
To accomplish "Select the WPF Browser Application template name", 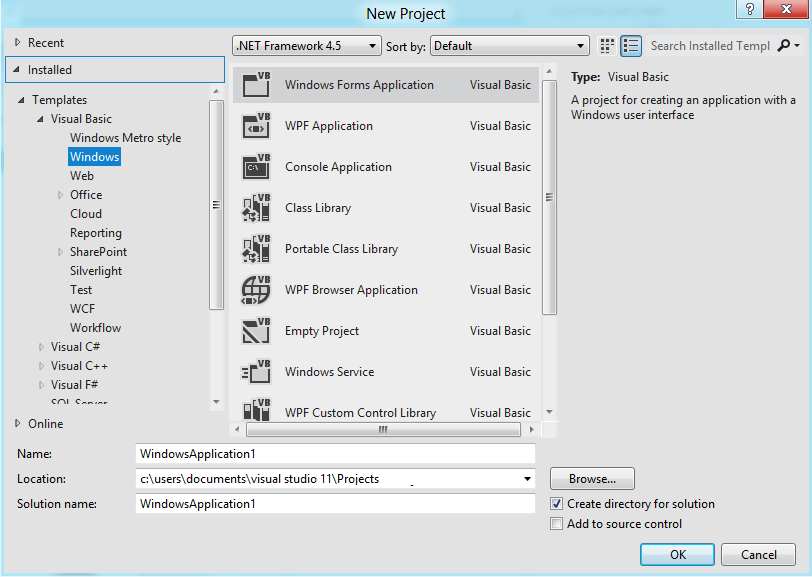I will click(x=351, y=290).
